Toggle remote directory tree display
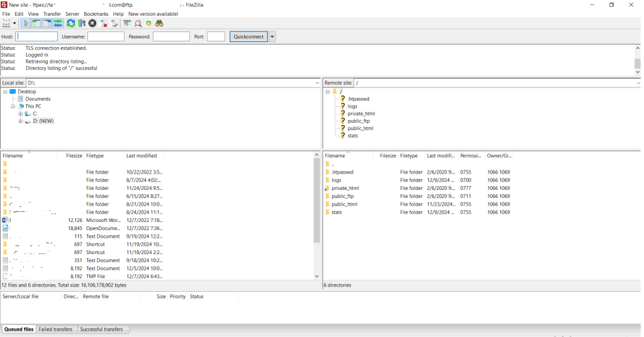This screenshot has width=644, height=337. [x=47, y=23]
